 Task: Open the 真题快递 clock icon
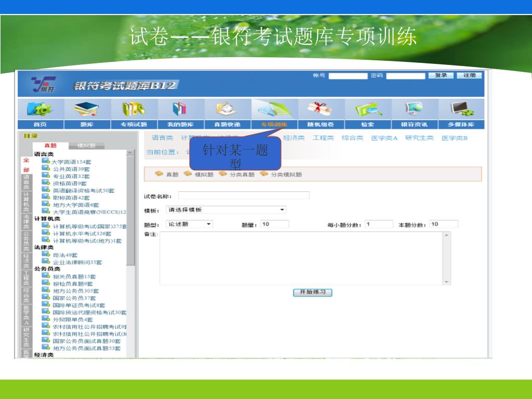[x=227, y=109]
